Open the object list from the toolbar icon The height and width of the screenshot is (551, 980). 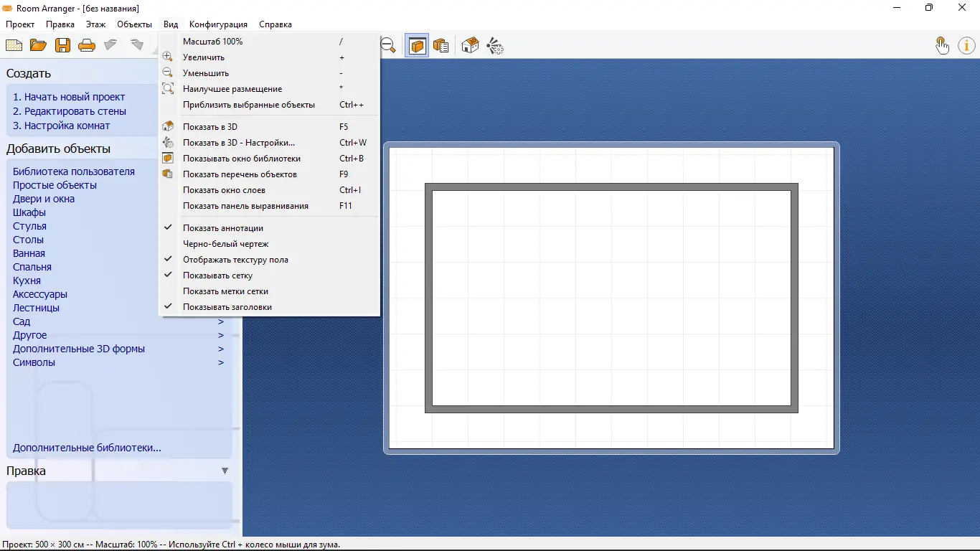(x=441, y=46)
